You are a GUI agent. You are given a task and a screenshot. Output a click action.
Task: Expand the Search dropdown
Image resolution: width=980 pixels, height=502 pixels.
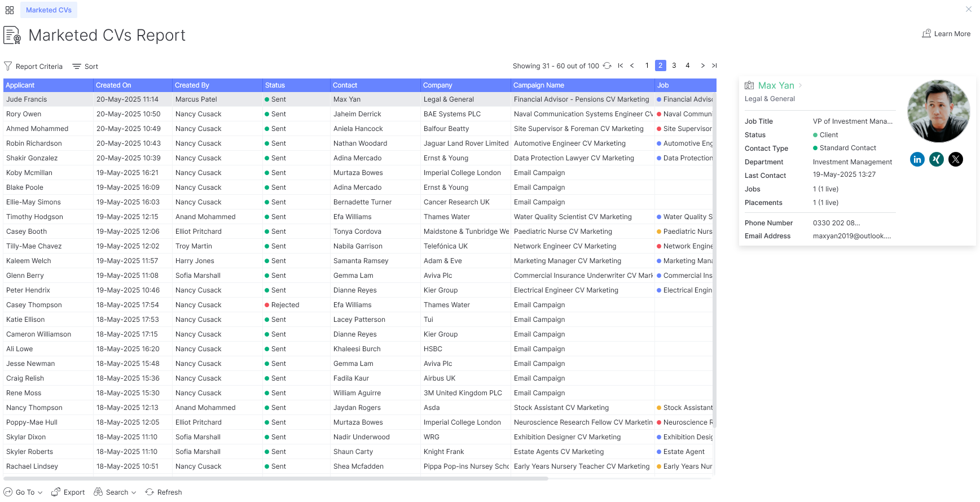click(x=115, y=492)
